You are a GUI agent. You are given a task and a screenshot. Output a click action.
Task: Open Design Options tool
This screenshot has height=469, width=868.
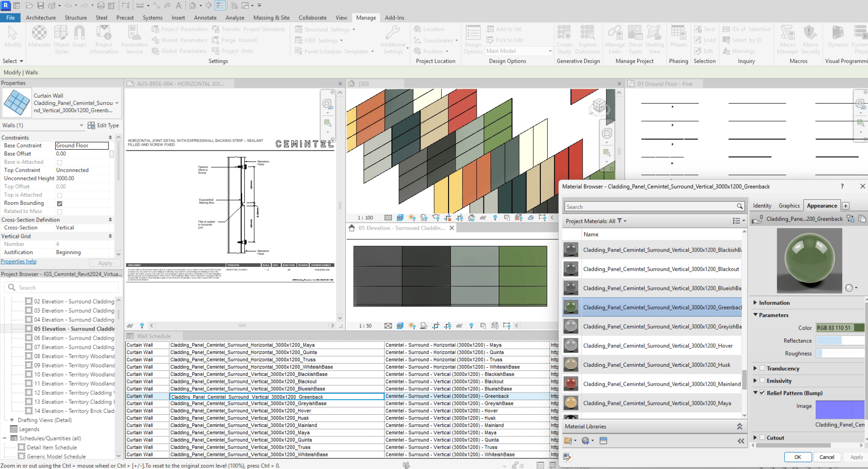point(473,39)
